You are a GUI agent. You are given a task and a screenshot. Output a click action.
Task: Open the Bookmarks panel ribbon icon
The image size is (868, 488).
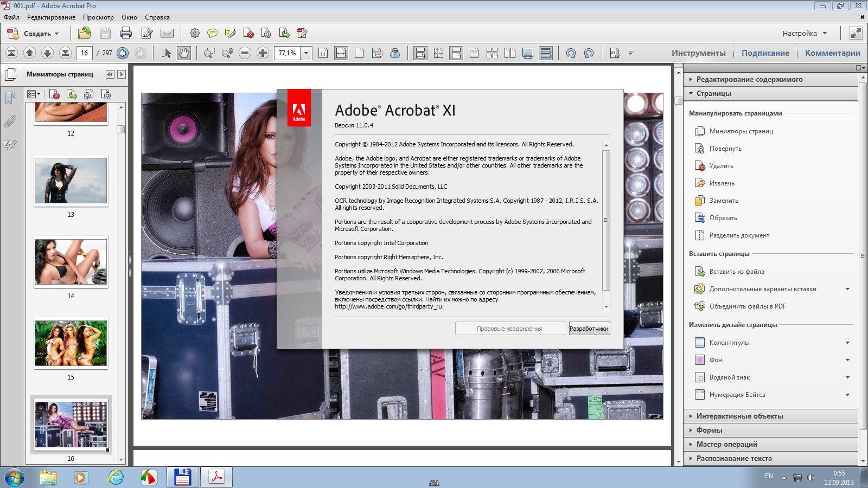[10, 98]
